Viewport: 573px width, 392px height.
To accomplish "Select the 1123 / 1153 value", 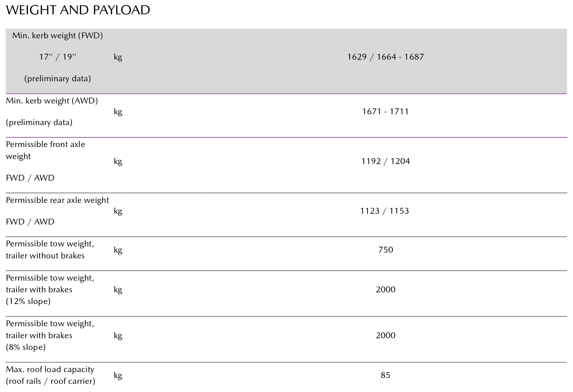I will tap(384, 211).
